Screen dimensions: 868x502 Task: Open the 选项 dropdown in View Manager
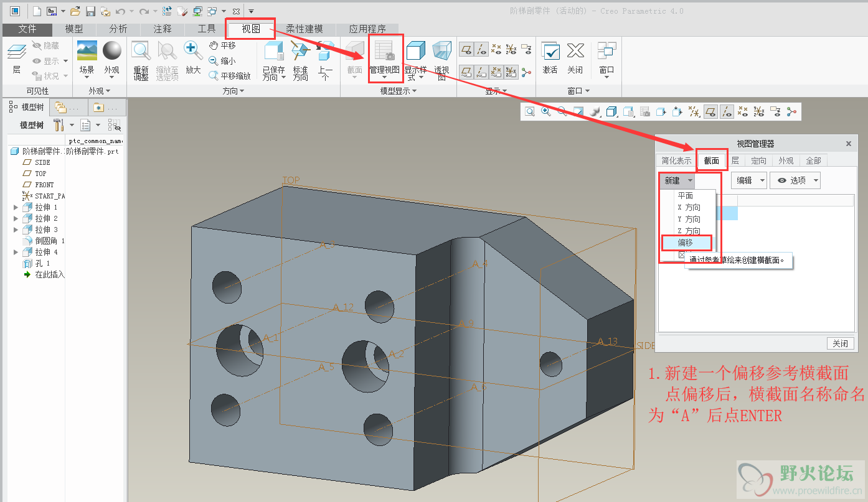click(795, 180)
